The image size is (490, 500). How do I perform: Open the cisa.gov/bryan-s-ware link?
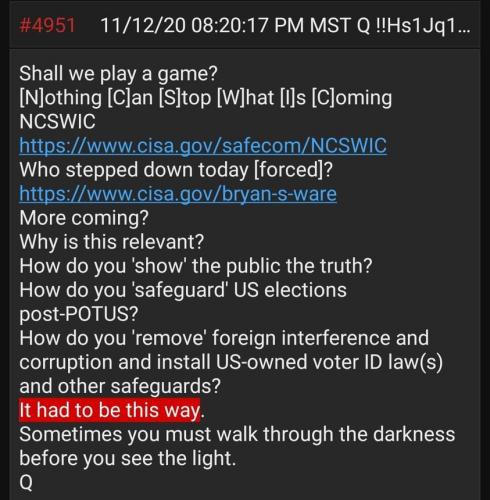[178, 194]
